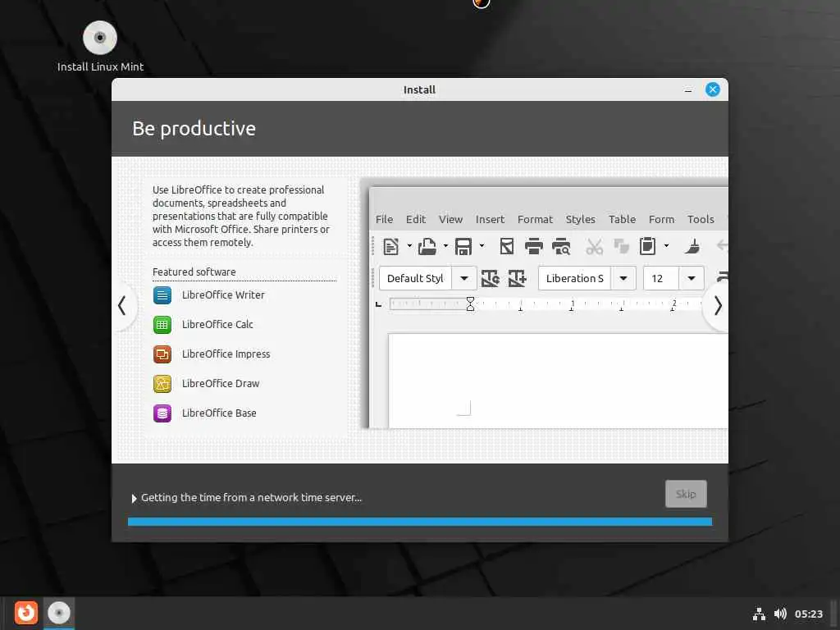840x630 pixels.
Task: Open the Insert menu
Action: point(491,220)
